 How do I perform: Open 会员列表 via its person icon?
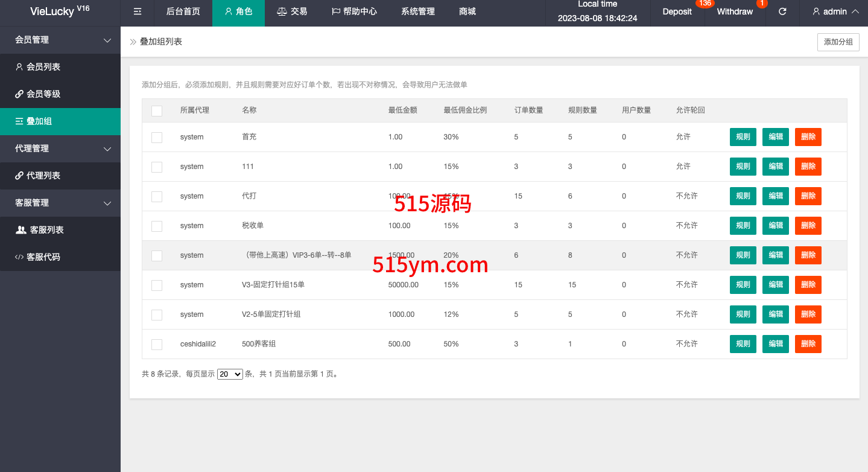[19, 67]
